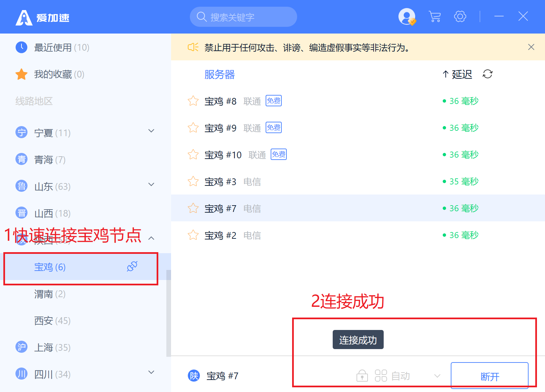Click the 免费 tag on 宝鸡 #10
The height and width of the screenshot is (392, 545).
[279, 154]
